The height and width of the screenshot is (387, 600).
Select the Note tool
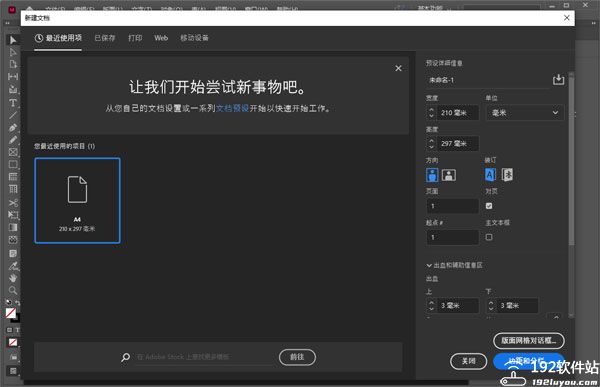click(x=13, y=253)
